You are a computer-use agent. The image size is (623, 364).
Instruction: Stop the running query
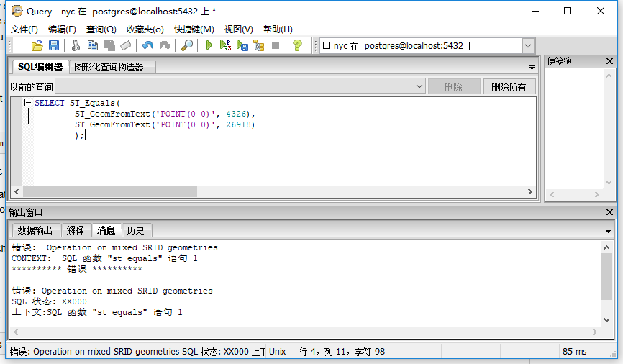276,45
